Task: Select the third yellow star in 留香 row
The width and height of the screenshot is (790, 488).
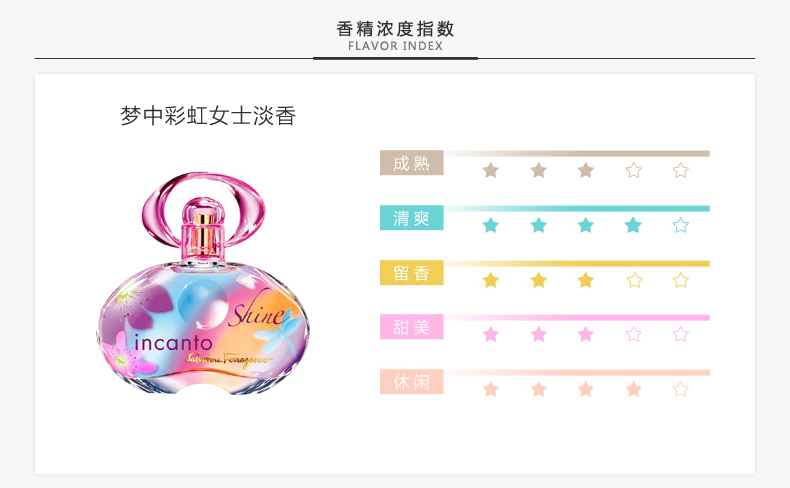Action: (x=586, y=280)
